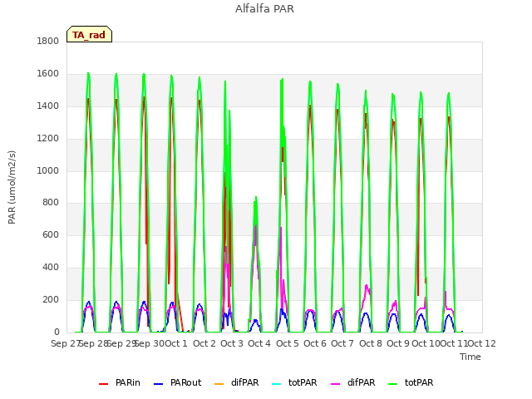Click the Oct 12 x-axis date label
Screen dimensions: 532x399
click(482, 343)
